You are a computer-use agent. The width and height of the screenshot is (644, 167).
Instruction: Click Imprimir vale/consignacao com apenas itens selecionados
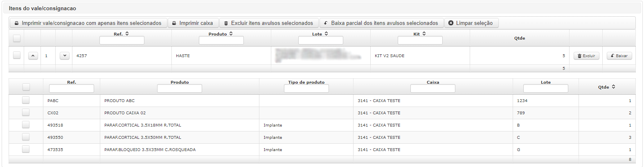coord(88,23)
